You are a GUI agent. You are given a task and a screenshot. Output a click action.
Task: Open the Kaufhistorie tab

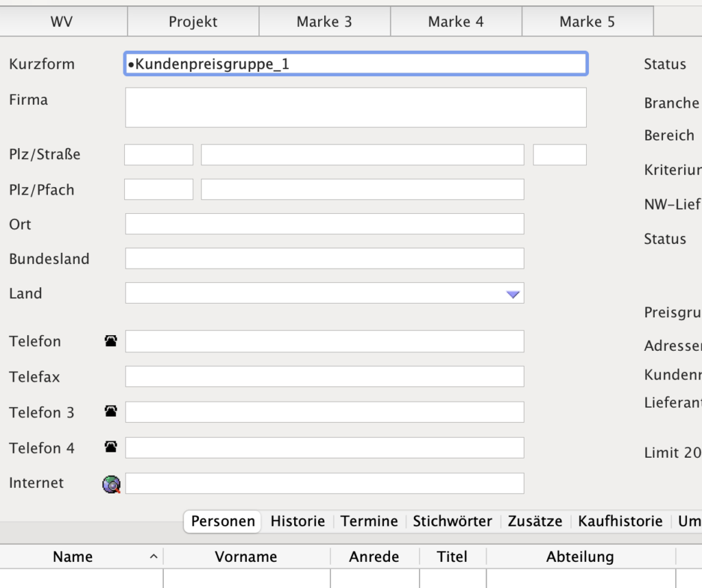620,522
